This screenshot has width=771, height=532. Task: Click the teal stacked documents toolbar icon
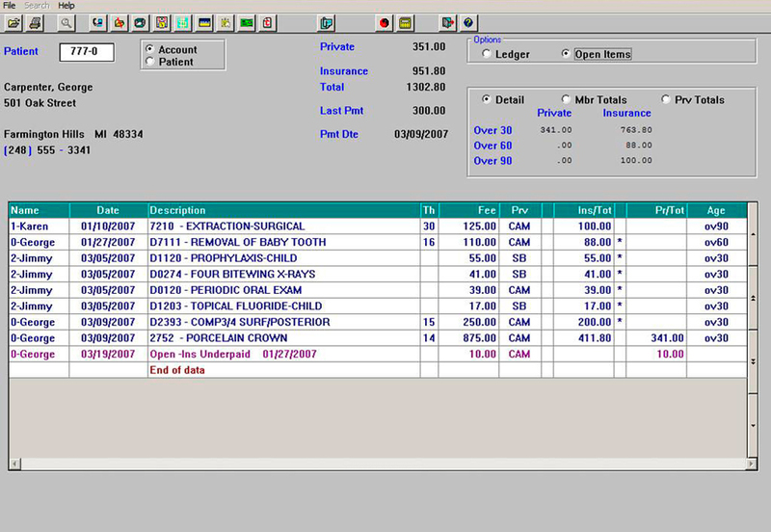(x=327, y=23)
